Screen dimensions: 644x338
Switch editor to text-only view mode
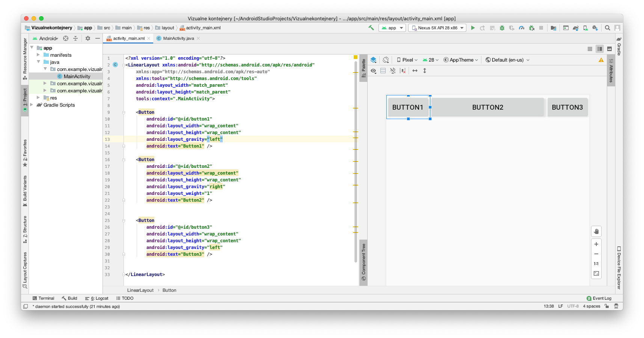click(x=590, y=49)
